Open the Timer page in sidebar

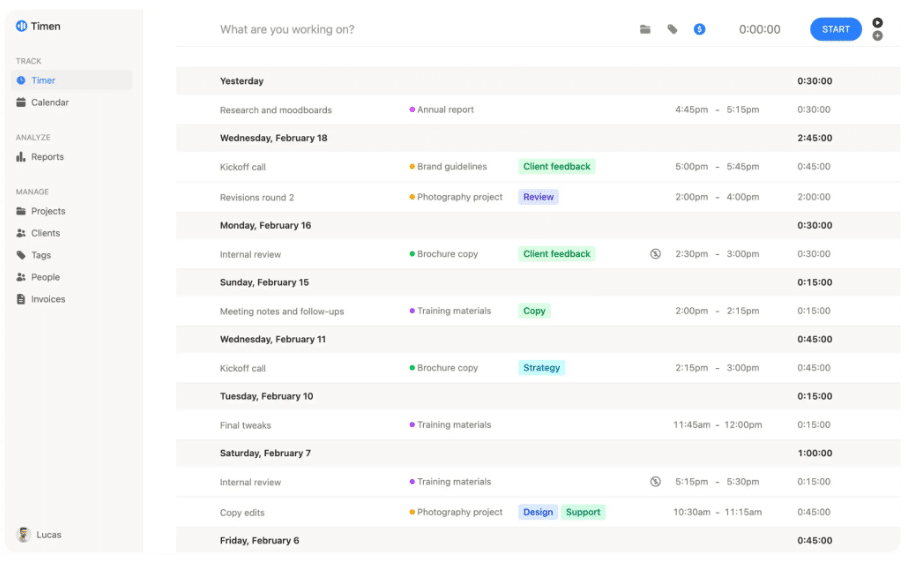[x=71, y=81]
